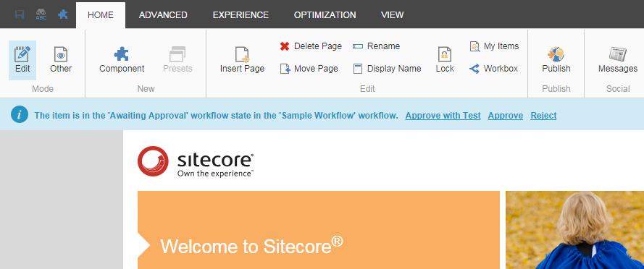The width and height of the screenshot is (644, 269).
Task: Open the OPTIMIZATION ribbon tab
Action: click(325, 15)
